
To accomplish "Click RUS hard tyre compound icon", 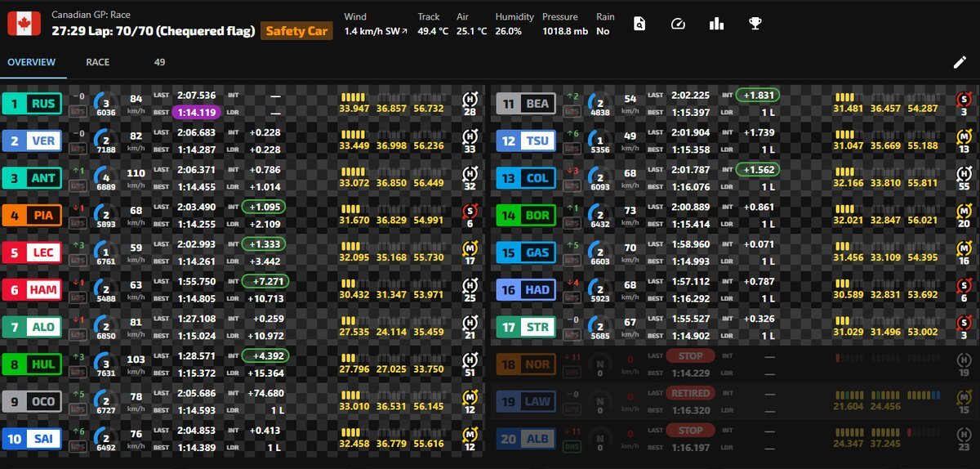I will (470, 98).
